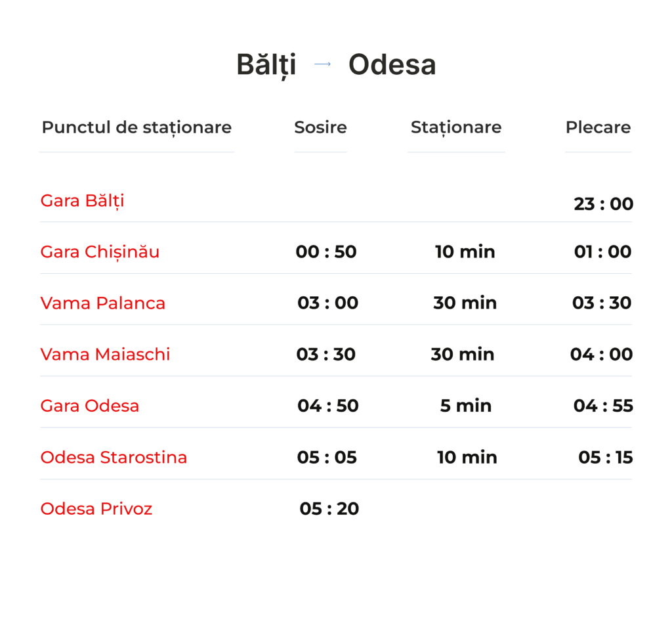Click the arrow icon between Bălți and Odesa
672x637 pixels.
322,64
